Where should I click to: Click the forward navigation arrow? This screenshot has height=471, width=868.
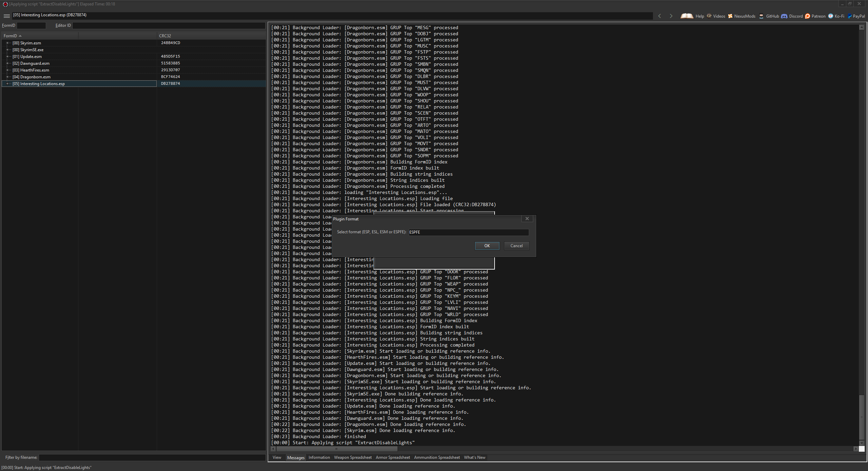click(x=671, y=16)
